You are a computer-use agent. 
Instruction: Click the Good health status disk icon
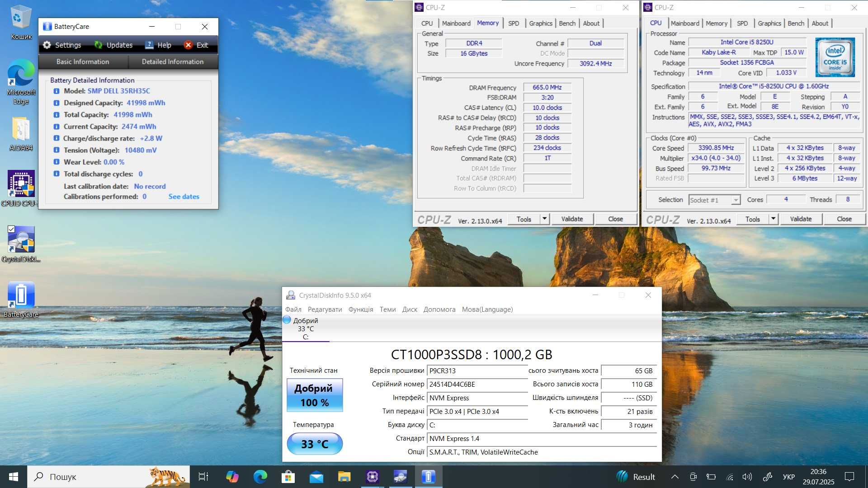pyautogui.click(x=287, y=320)
